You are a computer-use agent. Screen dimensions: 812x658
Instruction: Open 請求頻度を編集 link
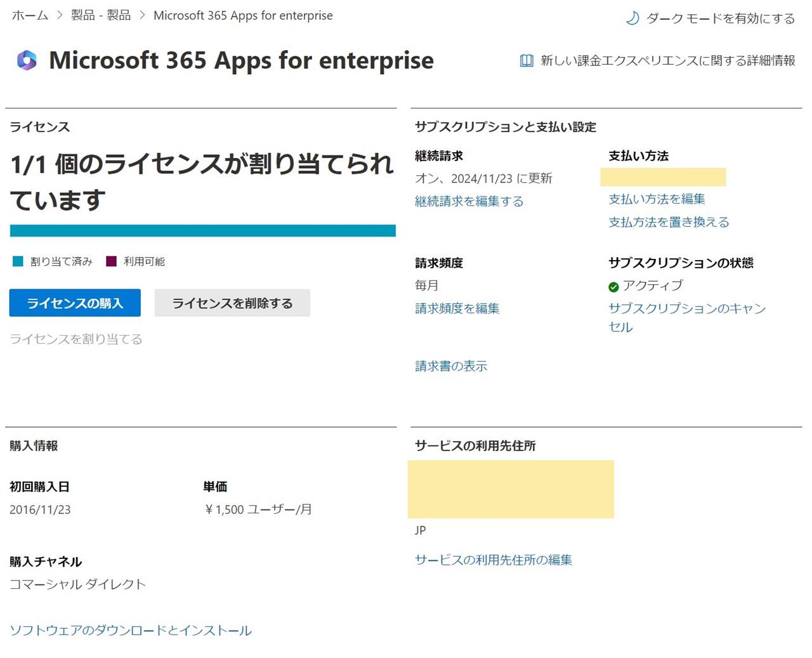pos(457,308)
